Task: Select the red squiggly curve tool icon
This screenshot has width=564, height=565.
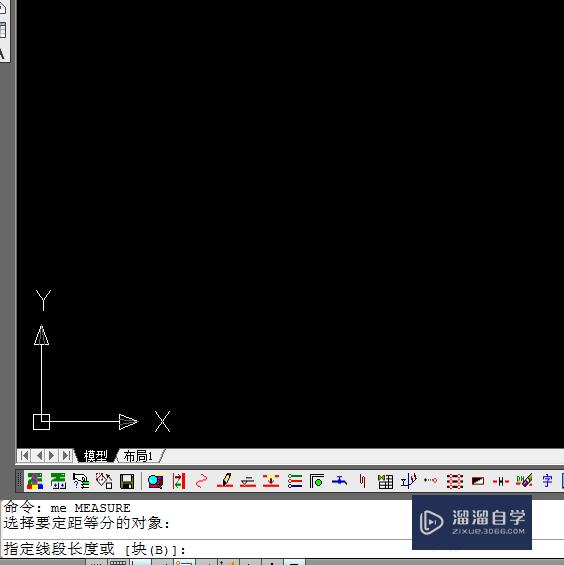Action: pos(201,481)
